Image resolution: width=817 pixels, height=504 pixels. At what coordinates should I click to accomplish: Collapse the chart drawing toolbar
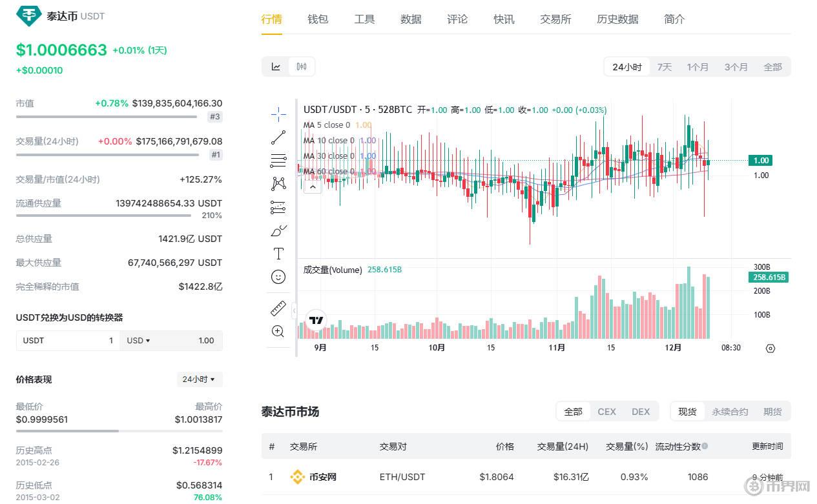(x=294, y=310)
